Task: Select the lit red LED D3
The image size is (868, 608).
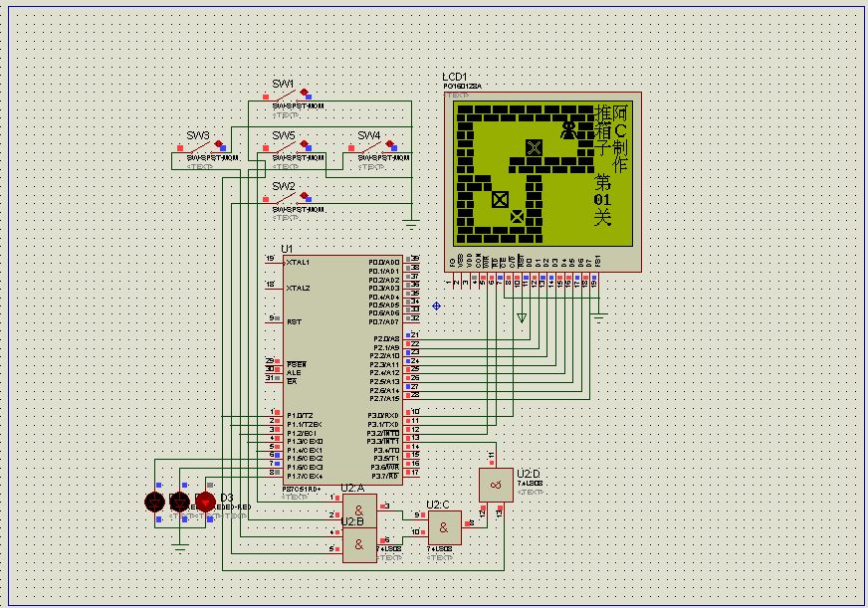Action: [x=205, y=502]
